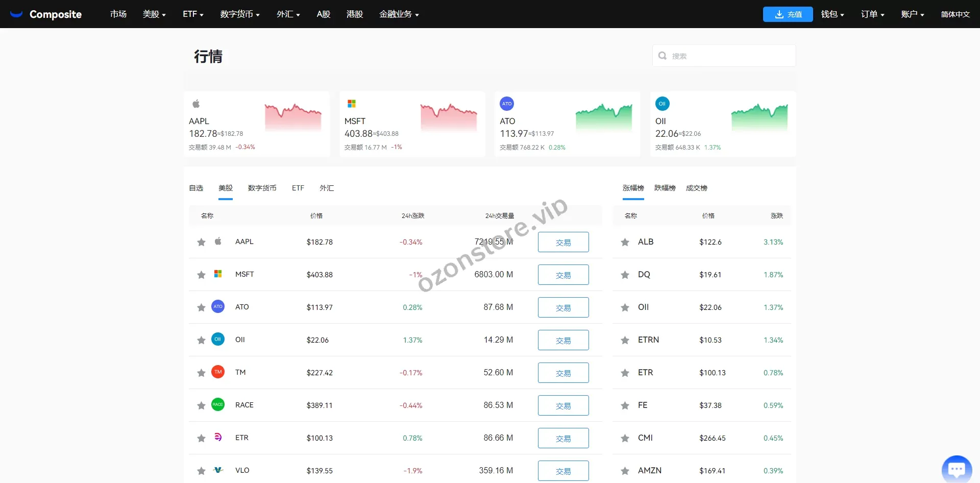Viewport: 980px width, 483px height.
Task: Switch to the ETF market tab
Action: 298,188
